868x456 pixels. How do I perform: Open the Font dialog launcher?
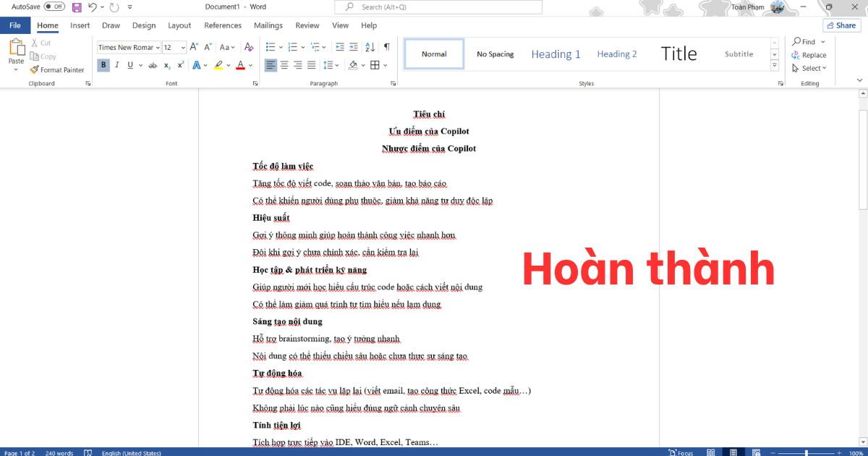pyautogui.click(x=255, y=84)
